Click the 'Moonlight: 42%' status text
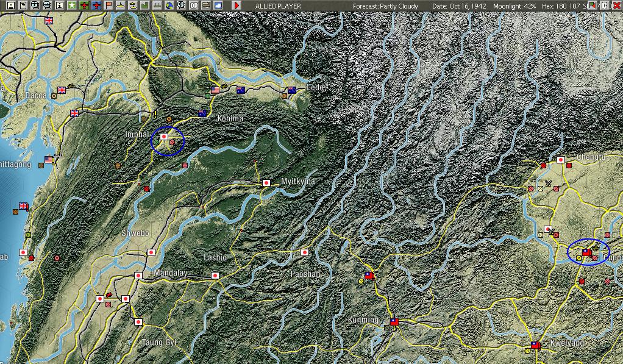Image resolution: width=623 pixels, height=364 pixels. pos(514,6)
